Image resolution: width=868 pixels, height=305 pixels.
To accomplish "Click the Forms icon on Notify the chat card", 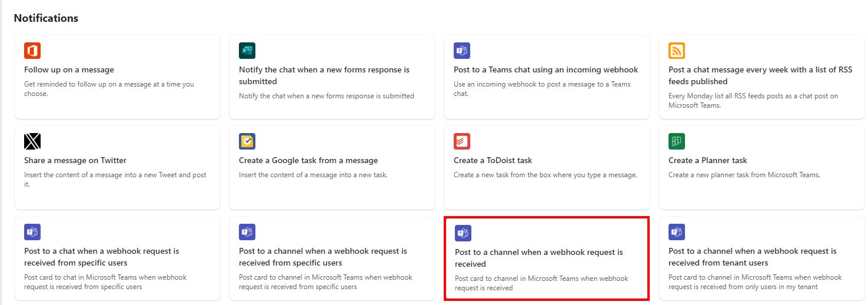I will click(x=247, y=51).
